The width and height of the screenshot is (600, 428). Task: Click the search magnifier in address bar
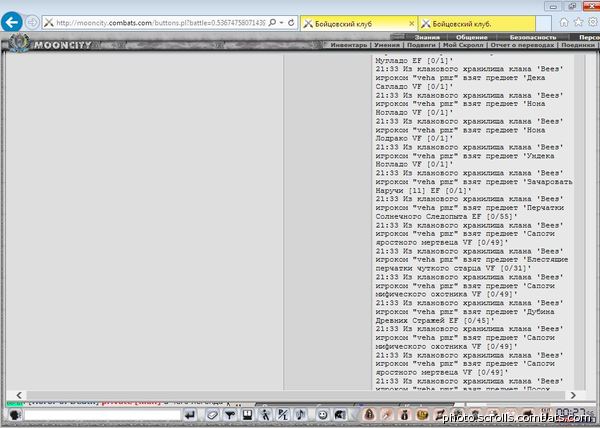272,23
